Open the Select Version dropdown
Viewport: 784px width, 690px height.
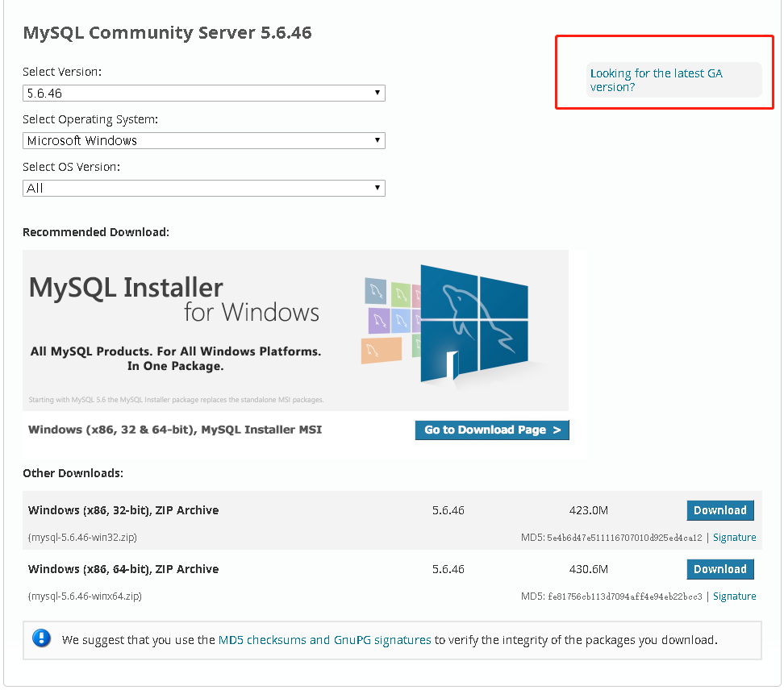point(203,94)
